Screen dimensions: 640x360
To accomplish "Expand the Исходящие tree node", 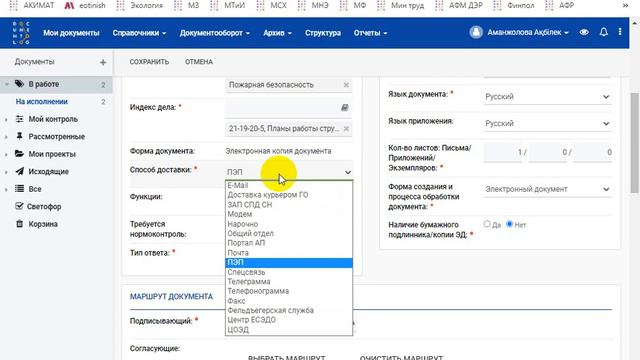I will click(6, 172).
